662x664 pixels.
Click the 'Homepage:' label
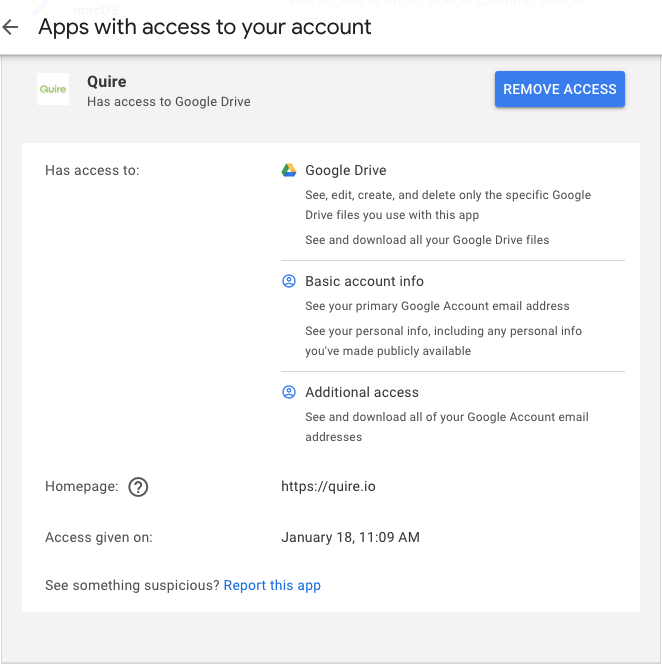pos(82,487)
